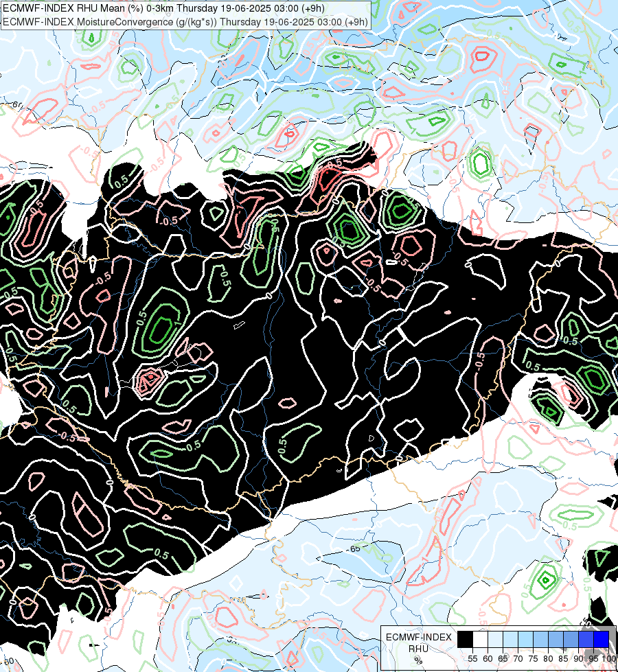Click the legend tick value '100'
Screen dimensions: 618x672
pyautogui.click(x=608, y=659)
